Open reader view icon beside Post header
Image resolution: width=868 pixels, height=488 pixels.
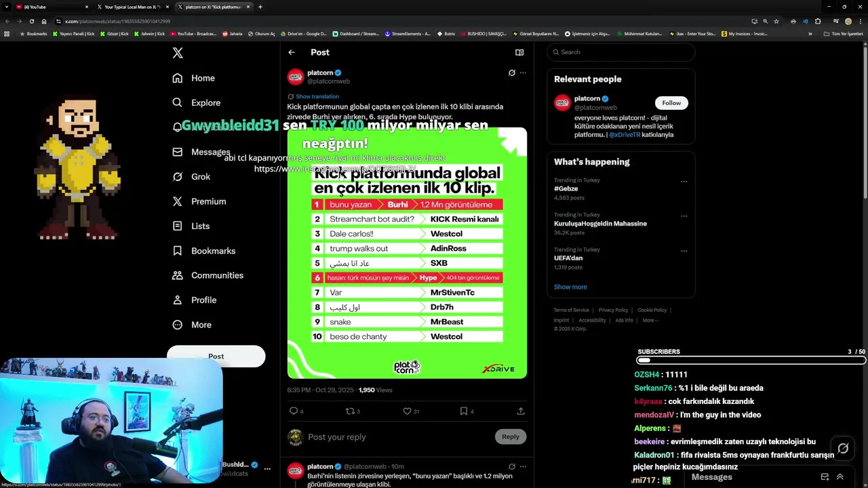(519, 52)
